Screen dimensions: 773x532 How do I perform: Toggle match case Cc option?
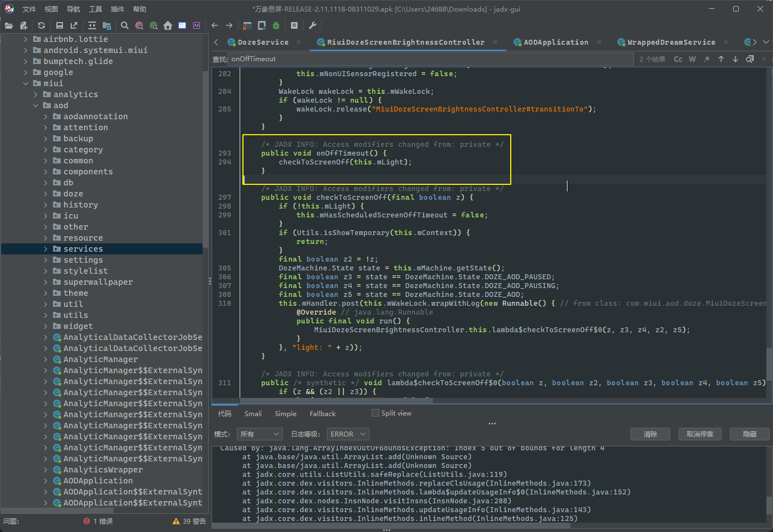pos(678,59)
